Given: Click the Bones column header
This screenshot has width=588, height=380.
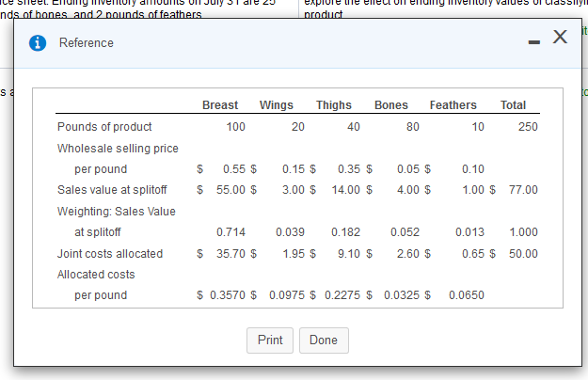Looking at the screenshot, I should point(391,105).
